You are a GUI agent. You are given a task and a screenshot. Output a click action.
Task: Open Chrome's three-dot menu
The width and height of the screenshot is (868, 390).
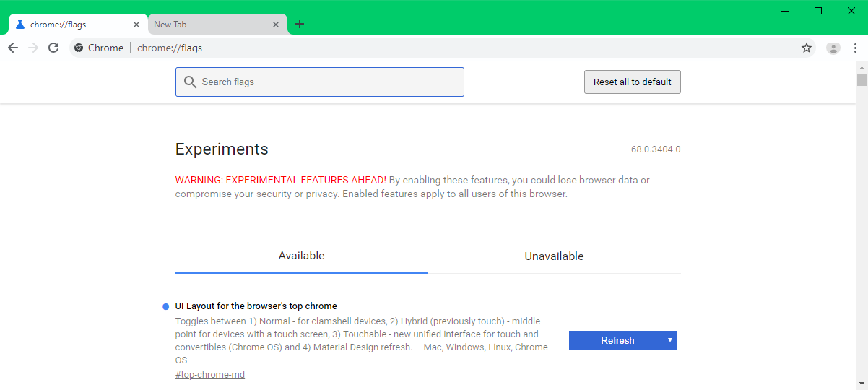click(x=856, y=48)
